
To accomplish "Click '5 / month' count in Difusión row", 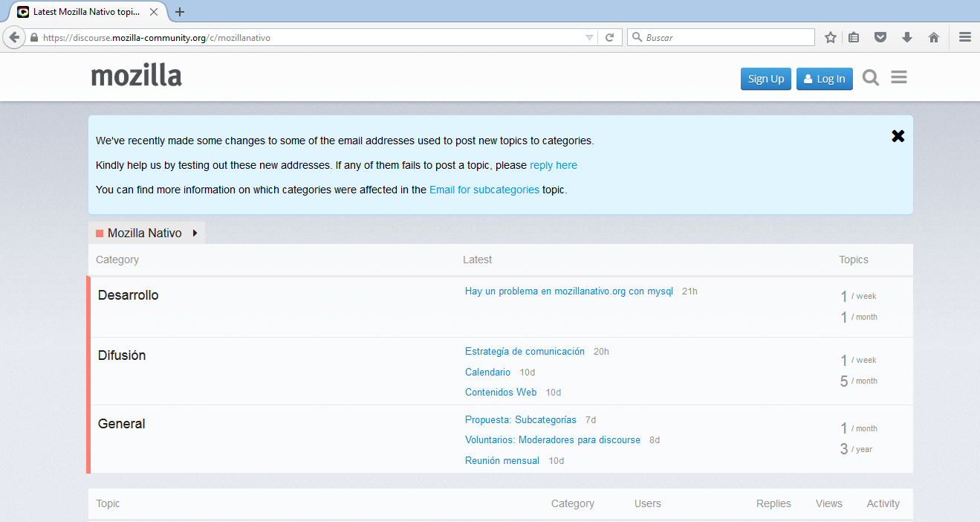I will point(859,381).
